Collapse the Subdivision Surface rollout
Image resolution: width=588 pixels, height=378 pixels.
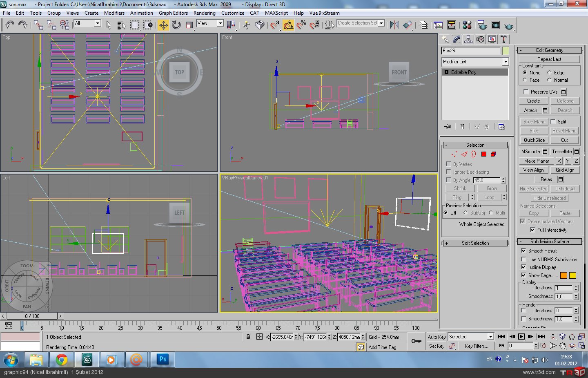[x=550, y=242]
